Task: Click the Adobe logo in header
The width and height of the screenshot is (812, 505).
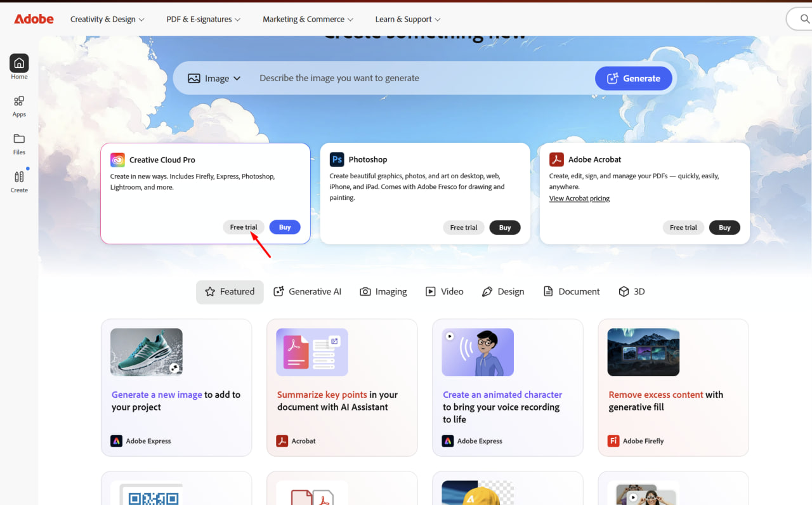Action: 34,19
